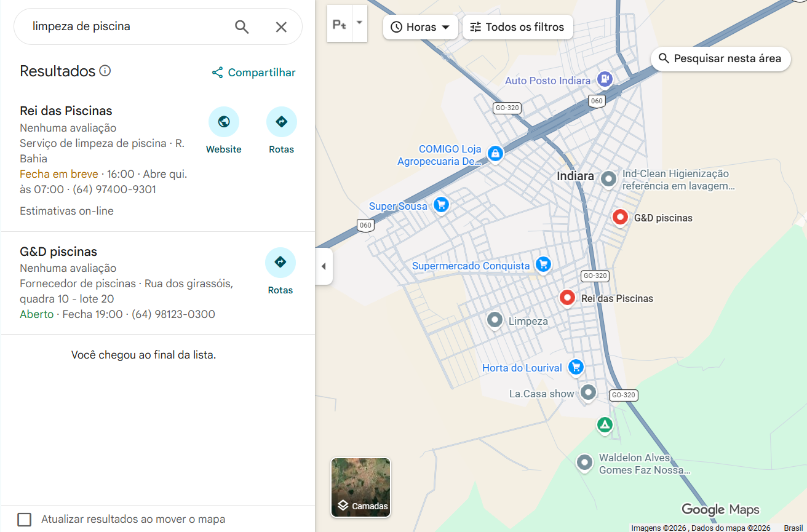Click the Supermercado Conquista cart pin
The width and height of the screenshot is (807, 532).
click(543, 264)
